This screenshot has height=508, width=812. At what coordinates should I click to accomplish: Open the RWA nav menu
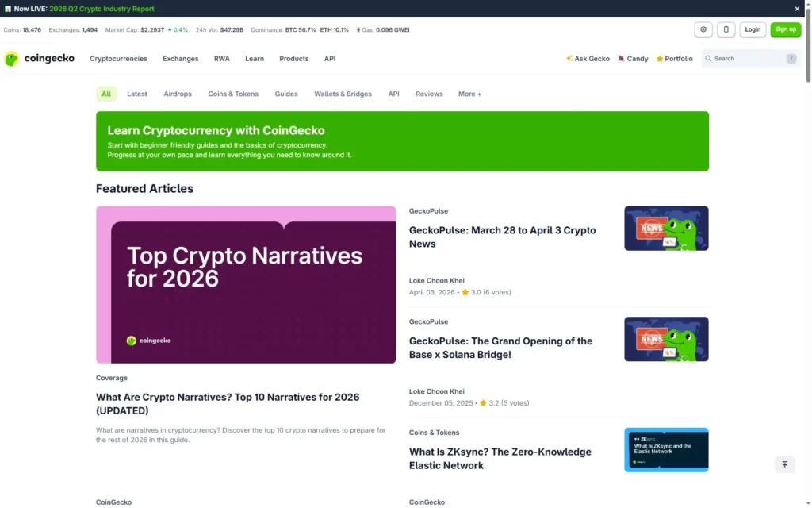tap(222, 59)
